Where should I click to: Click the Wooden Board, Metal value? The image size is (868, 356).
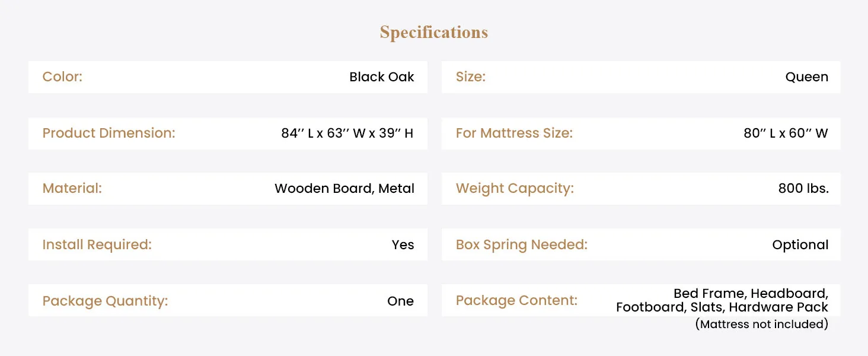344,189
